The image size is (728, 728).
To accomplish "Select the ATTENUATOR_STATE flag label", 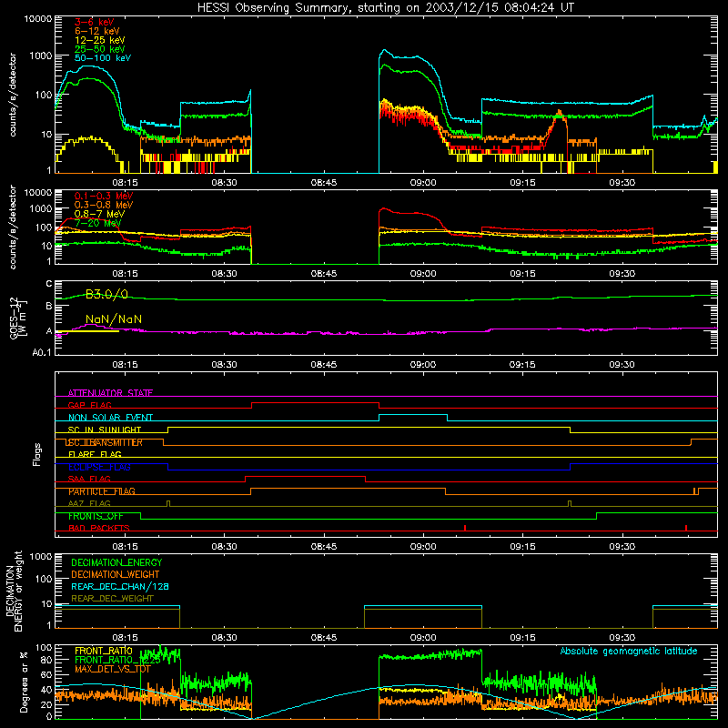I will pyautogui.click(x=110, y=393).
